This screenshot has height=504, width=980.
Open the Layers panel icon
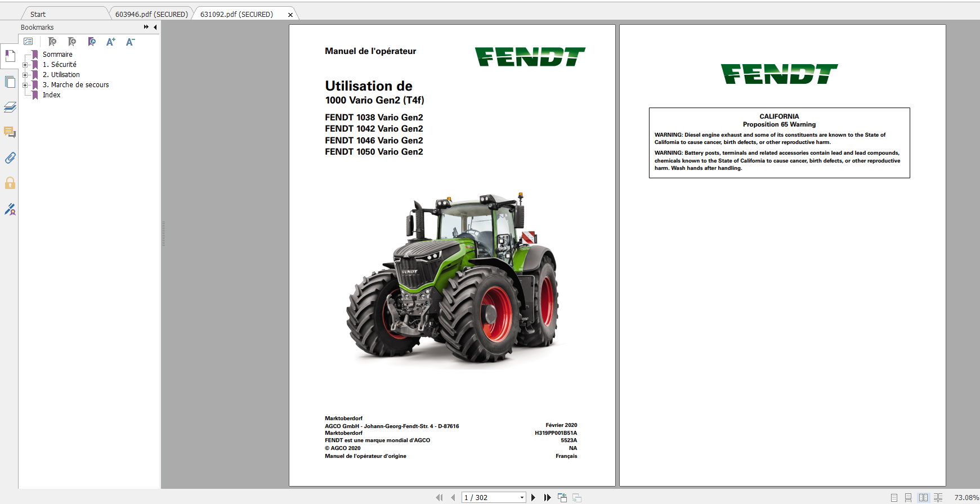pyautogui.click(x=10, y=107)
